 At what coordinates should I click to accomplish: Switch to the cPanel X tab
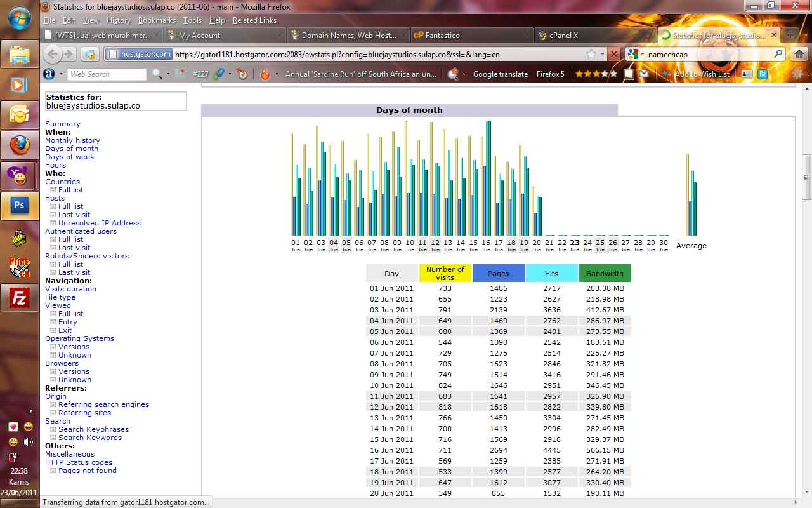pyautogui.click(x=563, y=36)
